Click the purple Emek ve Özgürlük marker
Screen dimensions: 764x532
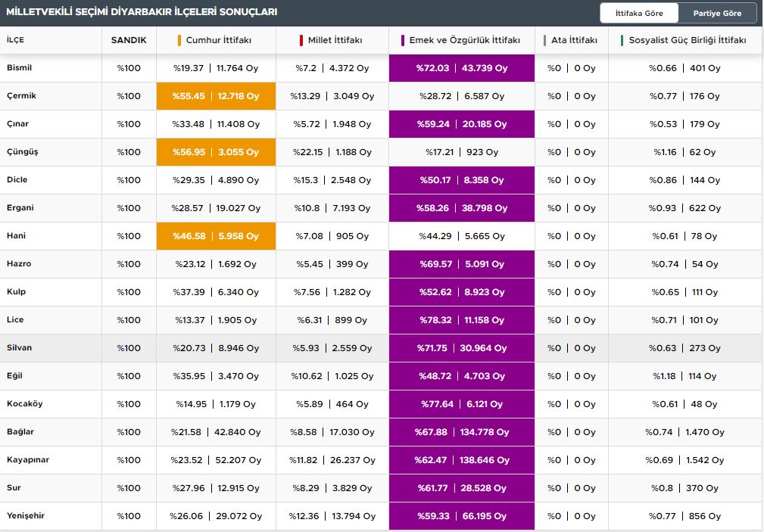(402, 40)
